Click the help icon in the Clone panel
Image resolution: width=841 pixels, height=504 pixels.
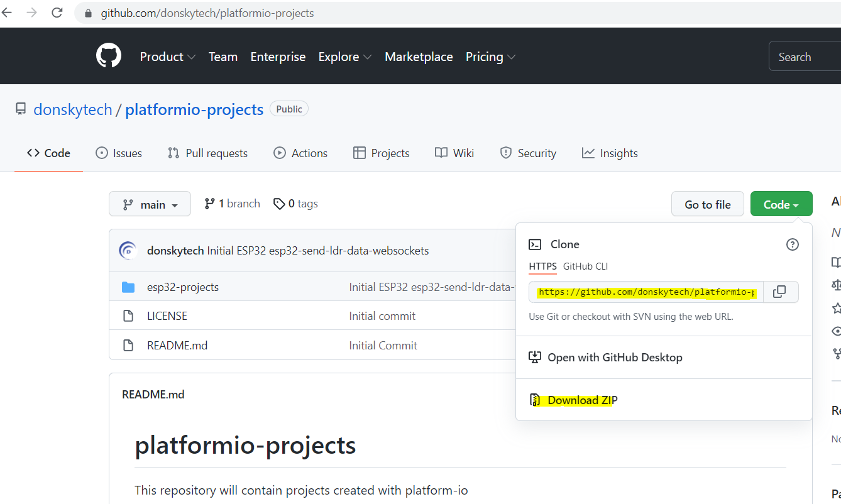(x=793, y=244)
